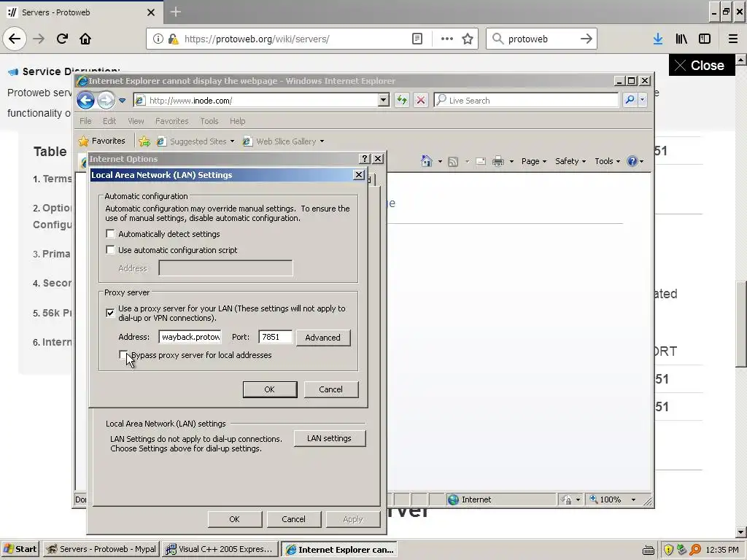The width and height of the screenshot is (747, 560).
Task: Uncheck Use a proxy server for LAN
Action: click(111, 313)
